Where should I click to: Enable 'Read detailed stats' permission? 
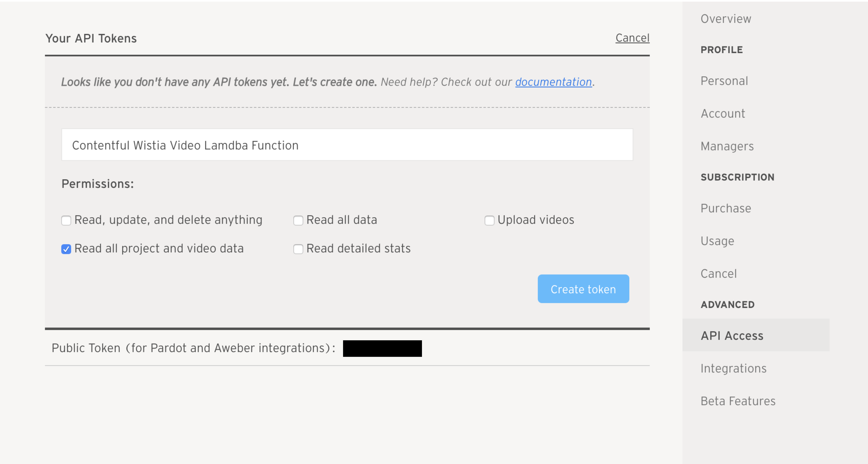point(298,249)
